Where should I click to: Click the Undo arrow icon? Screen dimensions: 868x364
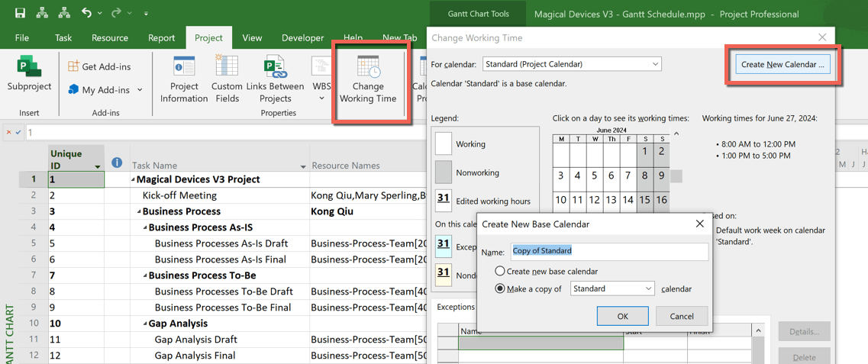pyautogui.click(x=86, y=12)
